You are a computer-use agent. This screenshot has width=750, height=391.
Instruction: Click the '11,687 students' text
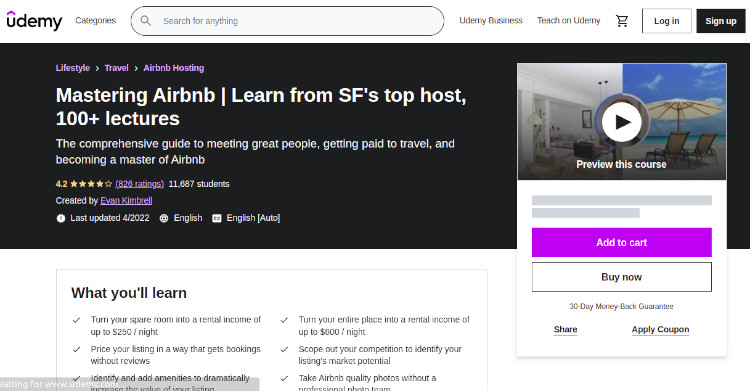coord(199,184)
